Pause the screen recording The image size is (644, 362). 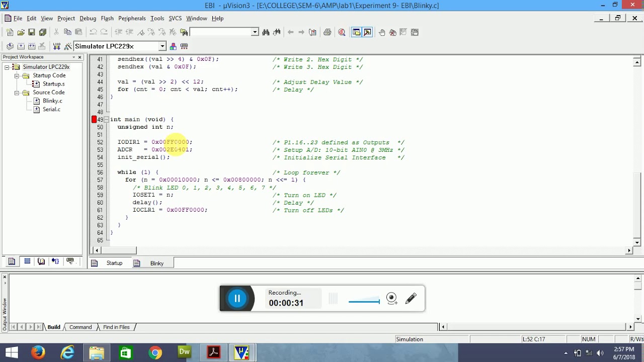tap(237, 299)
